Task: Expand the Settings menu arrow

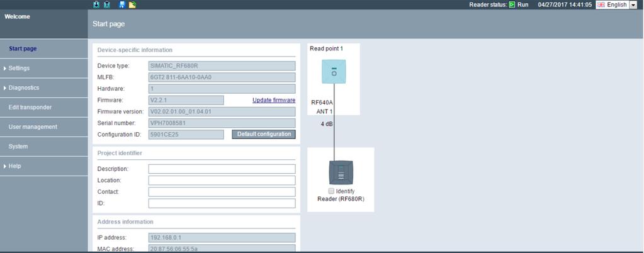Action: (4, 68)
